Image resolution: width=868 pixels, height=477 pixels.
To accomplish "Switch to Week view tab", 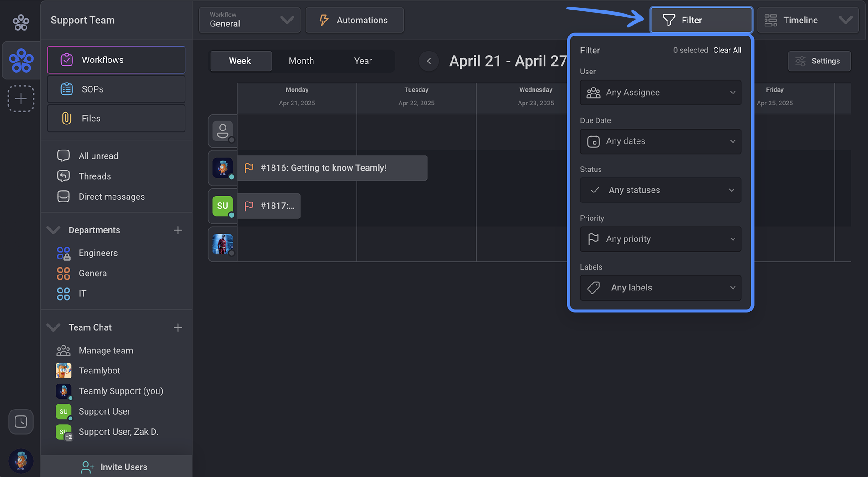I will click(240, 61).
